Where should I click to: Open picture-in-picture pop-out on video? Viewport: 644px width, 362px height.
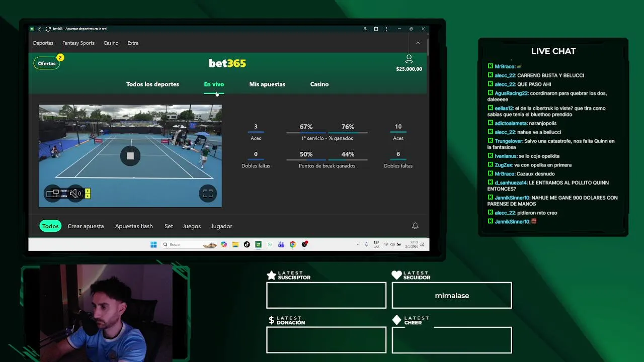tap(53, 194)
